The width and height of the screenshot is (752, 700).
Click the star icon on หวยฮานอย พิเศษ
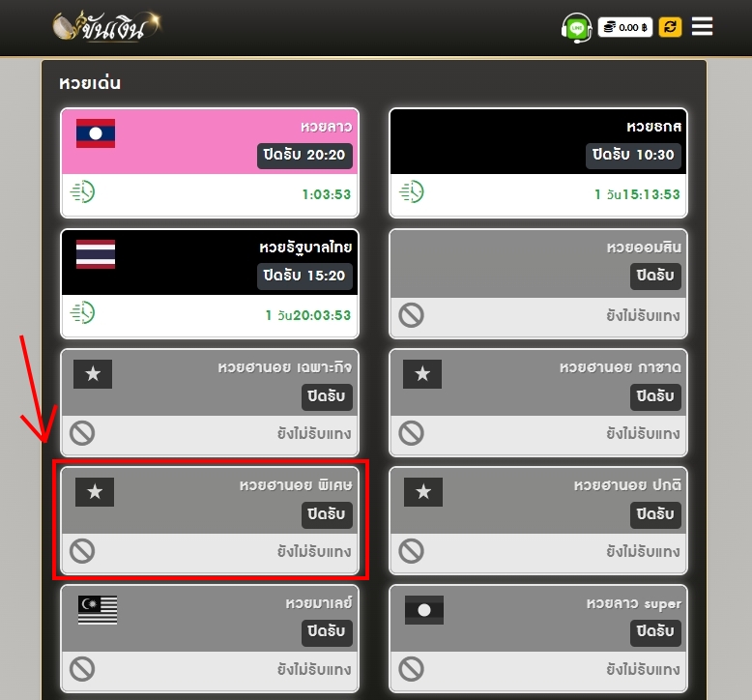click(x=95, y=492)
